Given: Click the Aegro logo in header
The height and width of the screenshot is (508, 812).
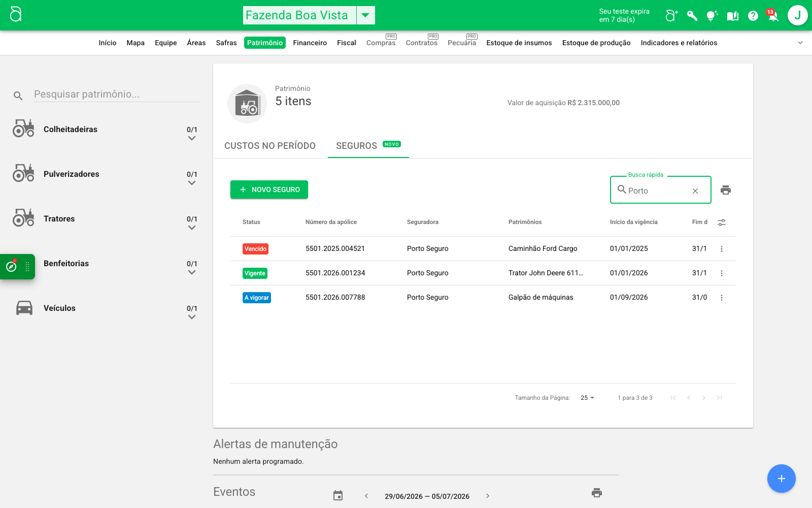Looking at the screenshot, I should click(16, 14).
